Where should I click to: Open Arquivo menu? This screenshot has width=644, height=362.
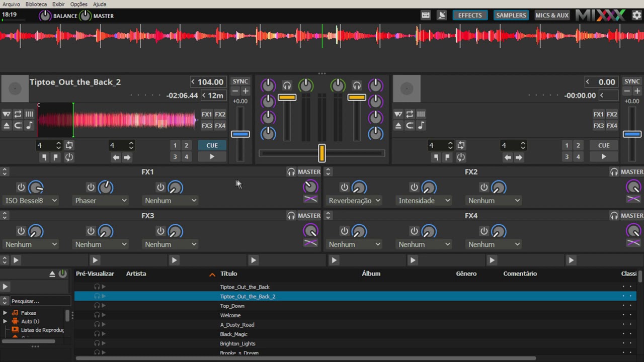tap(11, 4)
